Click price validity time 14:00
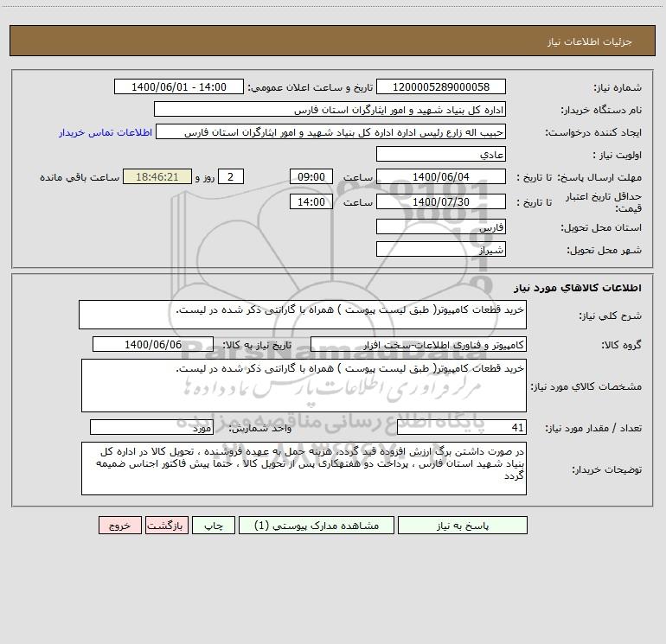Viewport: 666px width, 644px height. pos(311,201)
